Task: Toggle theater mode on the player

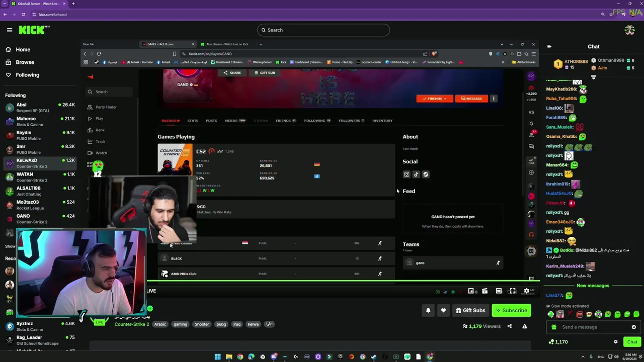Action: click(499, 291)
